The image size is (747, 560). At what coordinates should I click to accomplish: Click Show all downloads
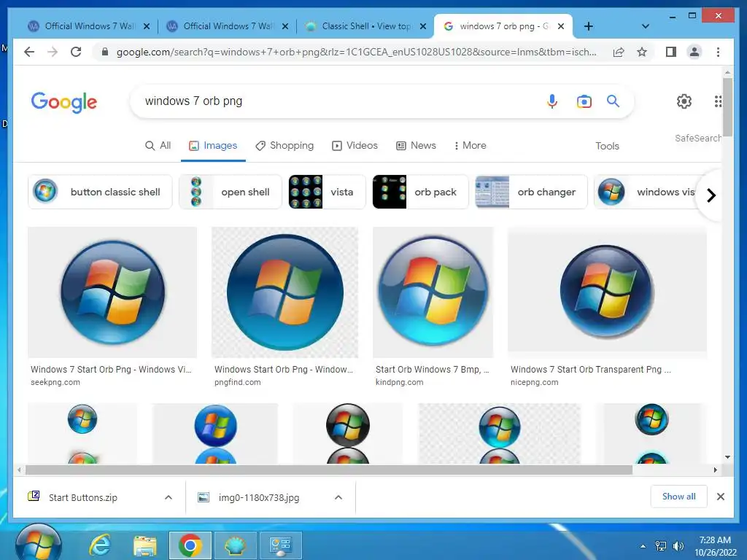(x=678, y=496)
